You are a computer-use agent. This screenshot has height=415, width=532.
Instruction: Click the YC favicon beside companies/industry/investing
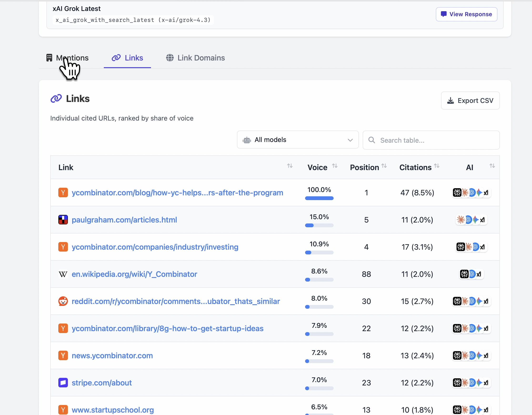click(63, 247)
